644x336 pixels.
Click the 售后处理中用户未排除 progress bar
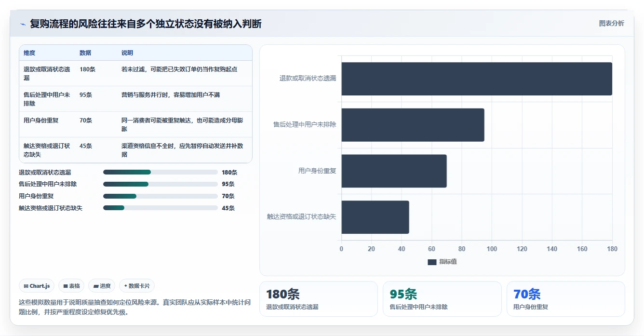pyautogui.click(x=161, y=184)
